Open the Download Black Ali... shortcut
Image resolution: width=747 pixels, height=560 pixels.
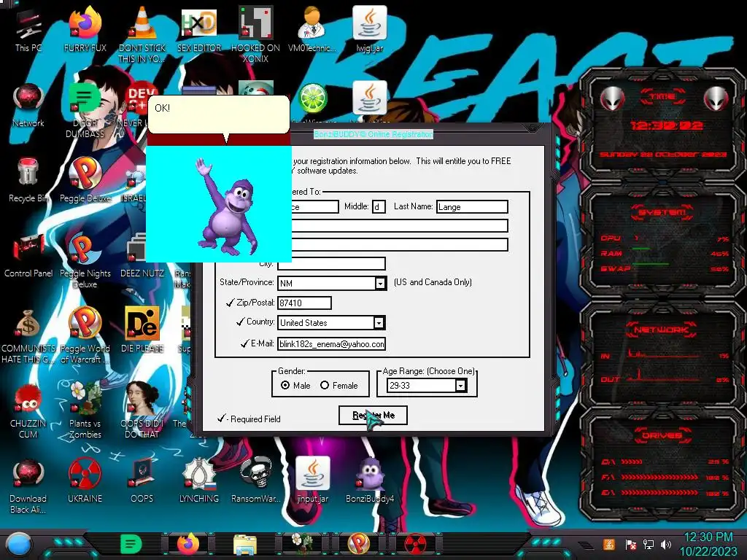(28, 486)
